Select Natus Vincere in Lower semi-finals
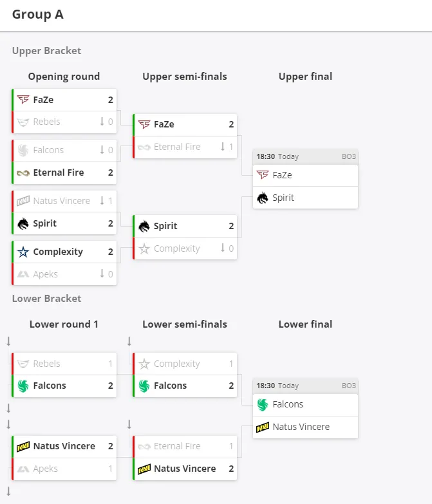 [x=185, y=469]
